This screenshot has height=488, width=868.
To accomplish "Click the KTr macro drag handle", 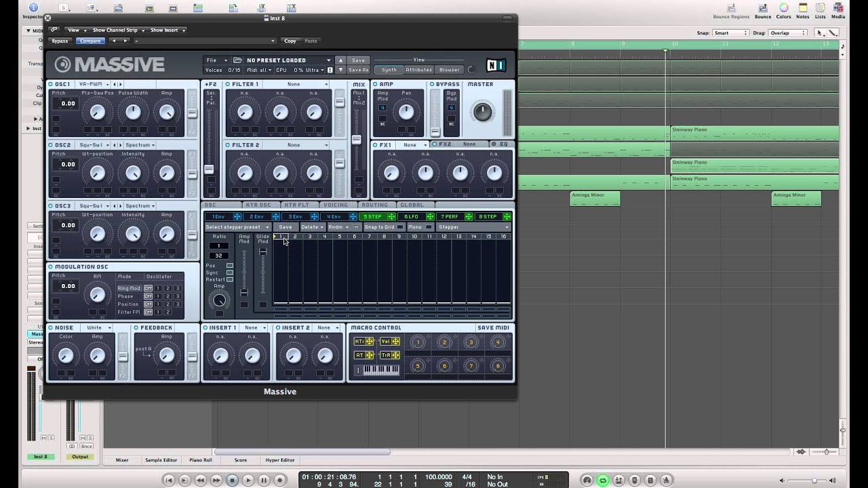I will (x=370, y=342).
